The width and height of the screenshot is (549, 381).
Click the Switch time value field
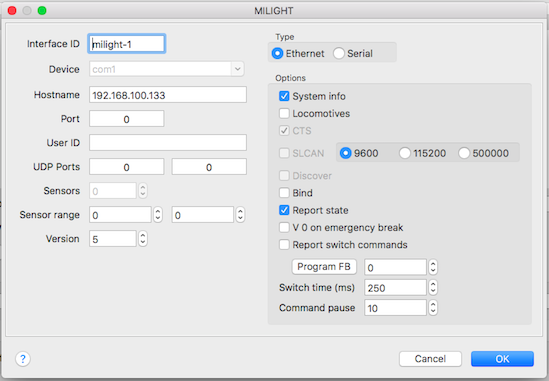(395, 288)
